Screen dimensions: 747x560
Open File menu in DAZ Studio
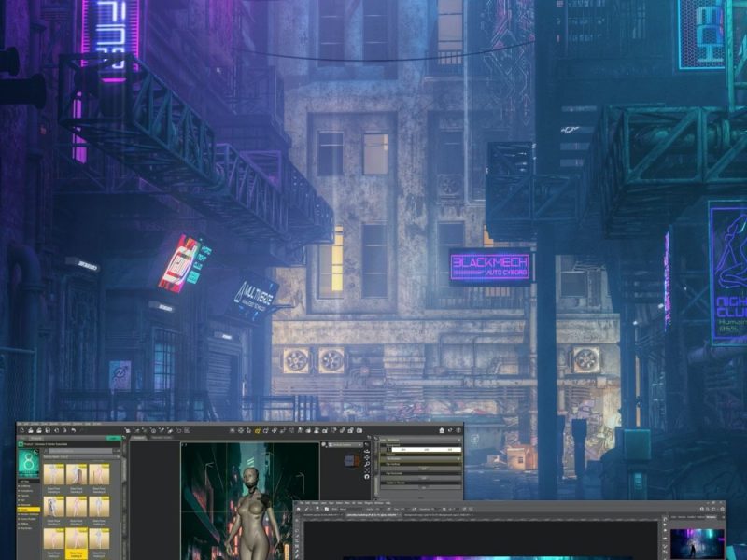(x=19, y=424)
